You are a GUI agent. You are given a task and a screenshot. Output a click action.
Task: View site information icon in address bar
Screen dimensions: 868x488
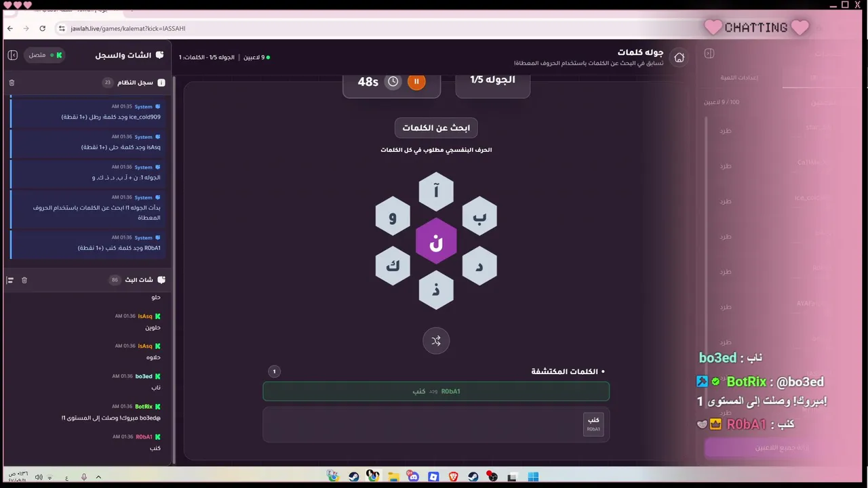click(x=61, y=28)
